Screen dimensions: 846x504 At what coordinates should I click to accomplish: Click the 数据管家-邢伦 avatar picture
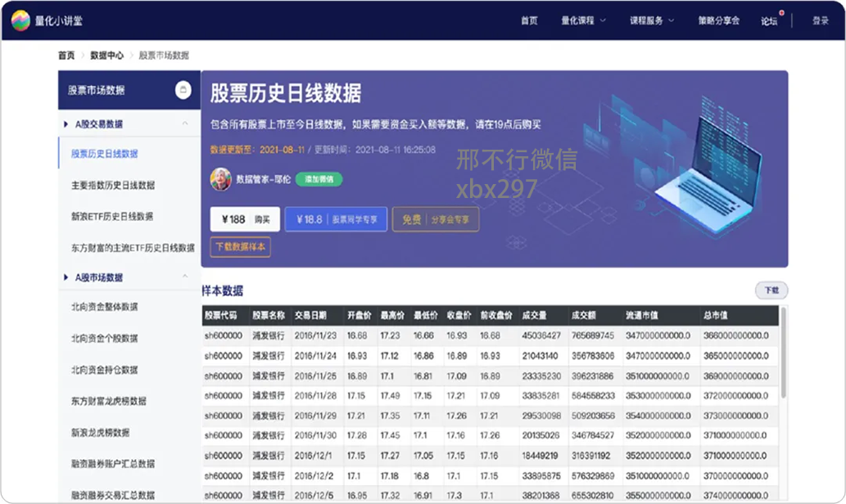coord(220,179)
